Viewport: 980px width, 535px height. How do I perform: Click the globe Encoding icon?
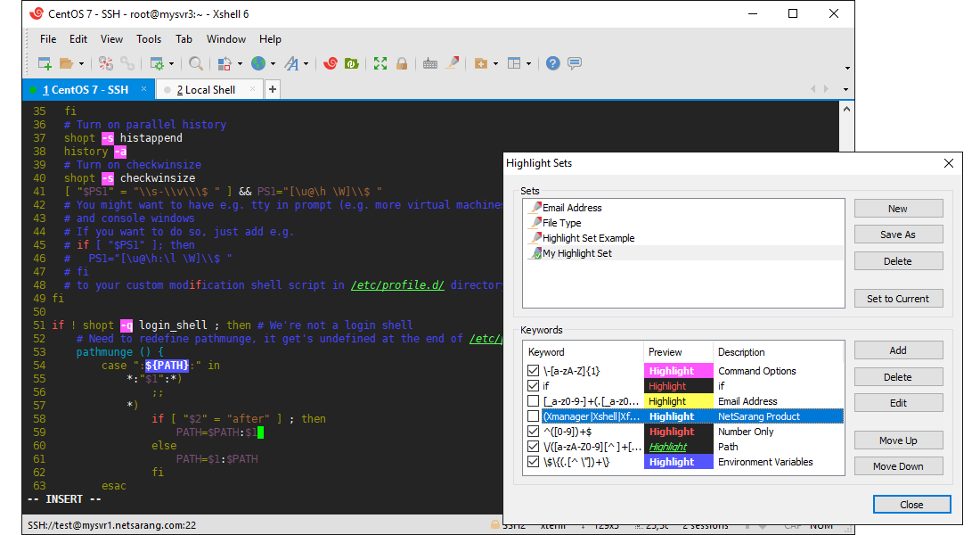[x=258, y=63]
